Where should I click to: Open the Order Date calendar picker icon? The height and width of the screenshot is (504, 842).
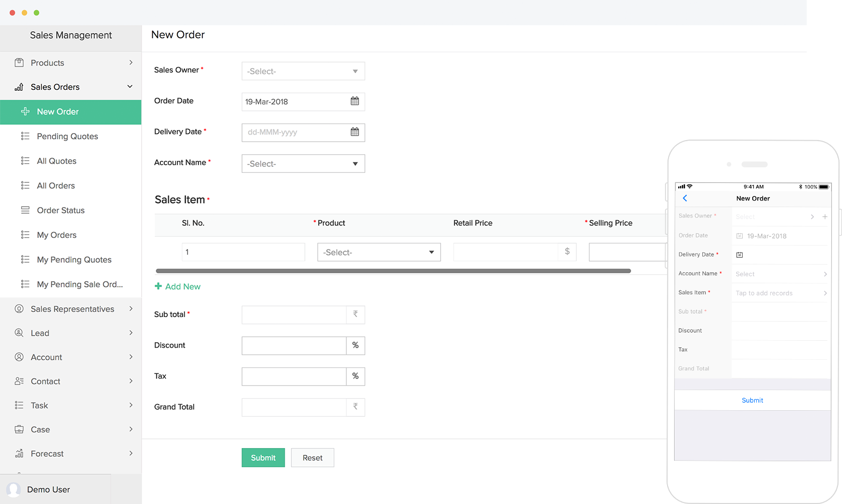pyautogui.click(x=355, y=101)
